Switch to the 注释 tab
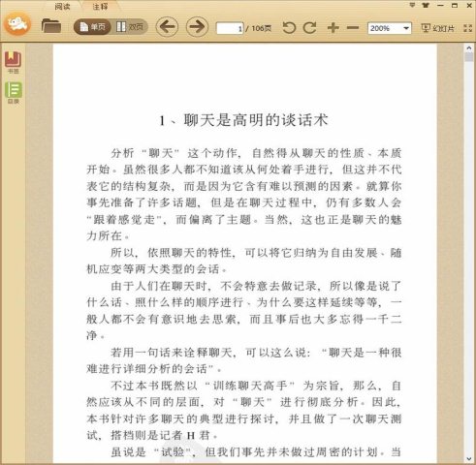476x465 pixels. click(100, 6)
